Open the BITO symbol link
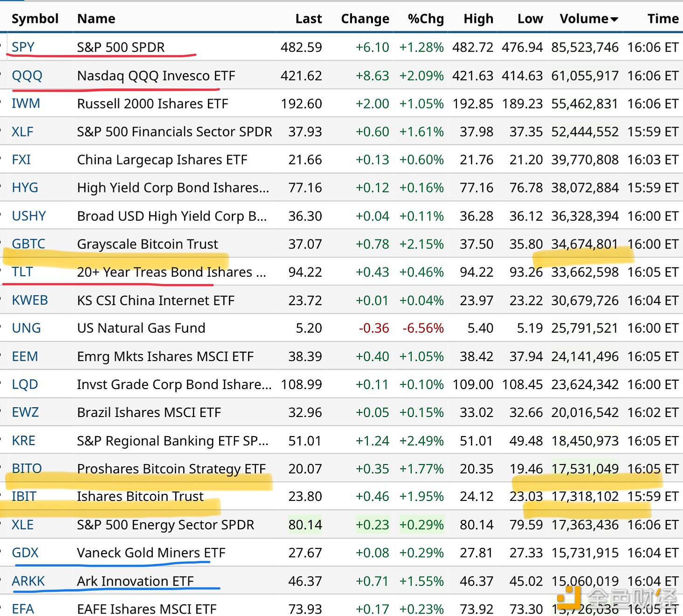 click(x=27, y=469)
